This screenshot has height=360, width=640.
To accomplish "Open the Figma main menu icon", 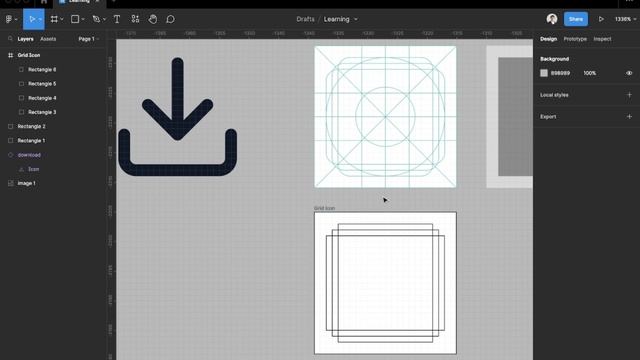I will click(9, 19).
